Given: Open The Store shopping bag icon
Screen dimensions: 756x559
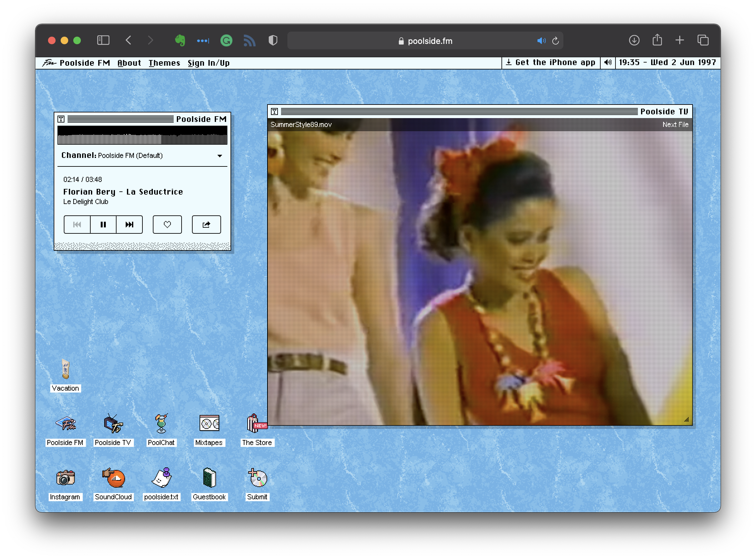Looking at the screenshot, I should click(x=257, y=424).
